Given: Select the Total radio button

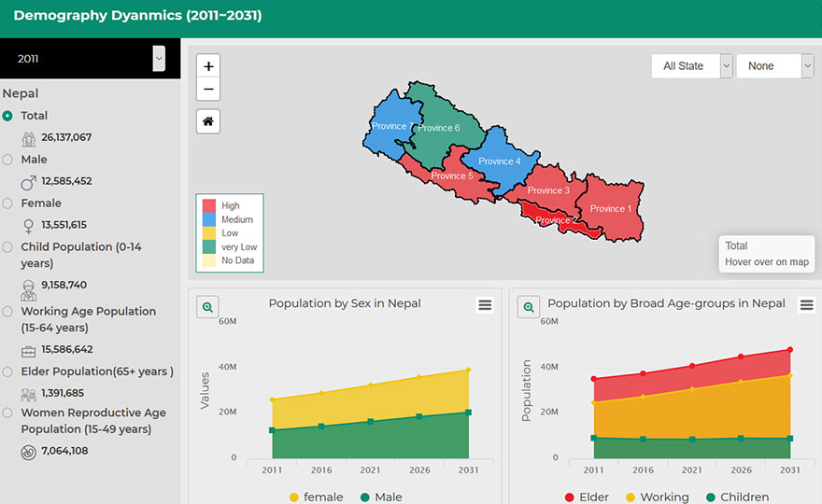Looking at the screenshot, I should [x=7, y=116].
